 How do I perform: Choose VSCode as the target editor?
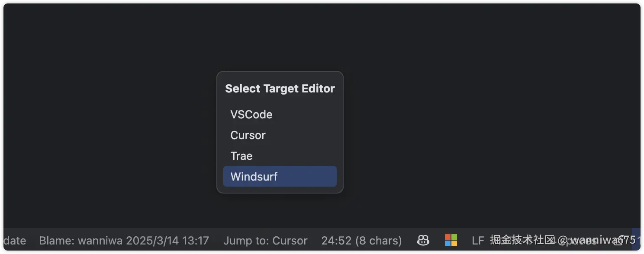tap(251, 114)
